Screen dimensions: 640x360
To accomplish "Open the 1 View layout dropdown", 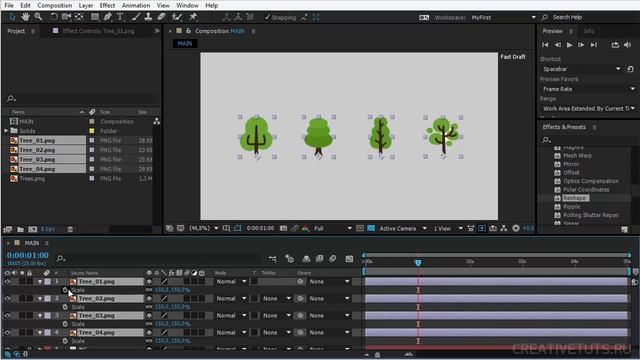I will click(448, 228).
